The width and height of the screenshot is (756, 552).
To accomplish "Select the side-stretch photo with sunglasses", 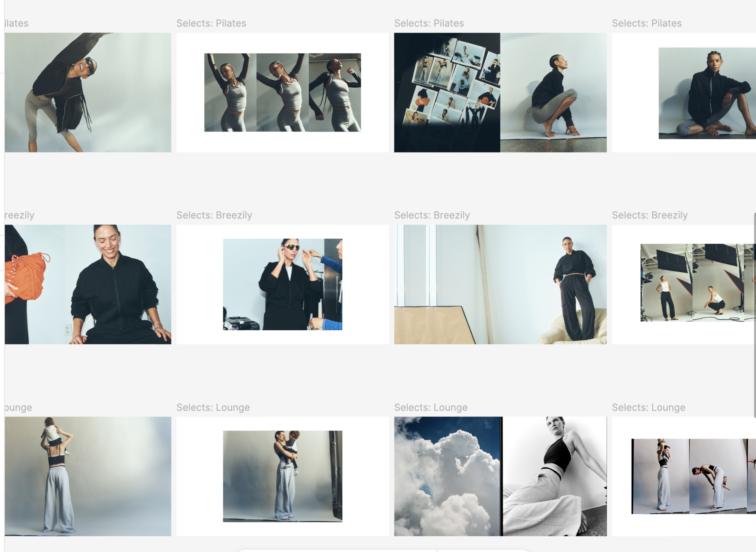I will click(88, 93).
